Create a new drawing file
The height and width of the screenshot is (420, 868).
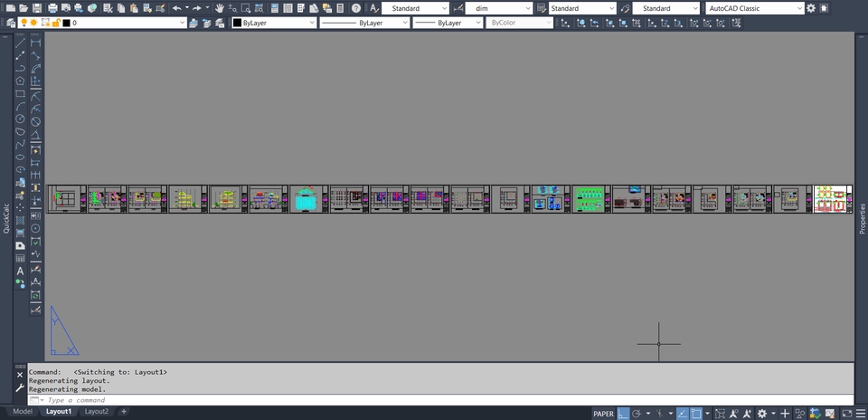coord(11,8)
